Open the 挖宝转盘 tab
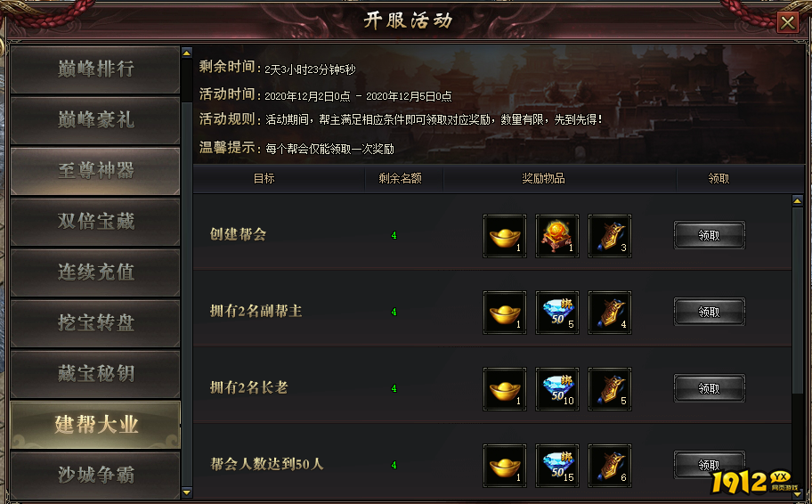 click(95, 323)
